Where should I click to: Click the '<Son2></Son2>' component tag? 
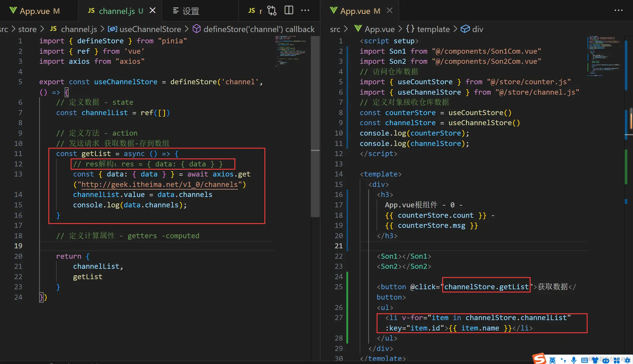pyautogui.click(x=404, y=266)
